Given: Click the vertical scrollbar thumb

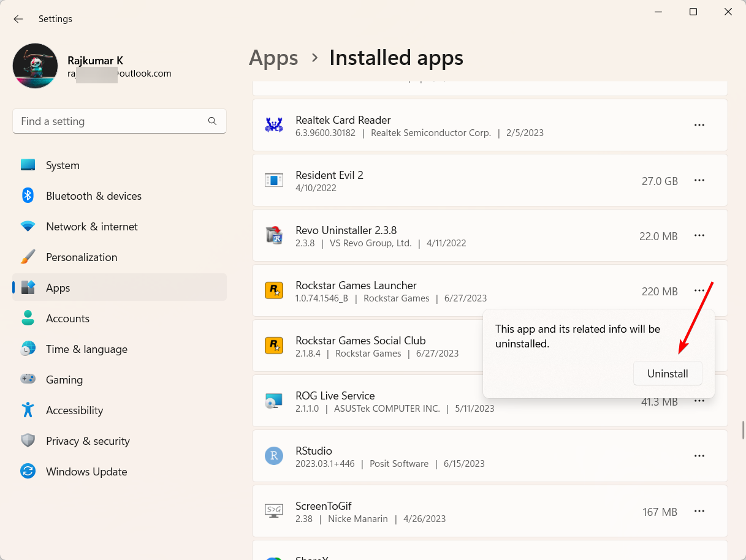Looking at the screenshot, I should pos(743,430).
